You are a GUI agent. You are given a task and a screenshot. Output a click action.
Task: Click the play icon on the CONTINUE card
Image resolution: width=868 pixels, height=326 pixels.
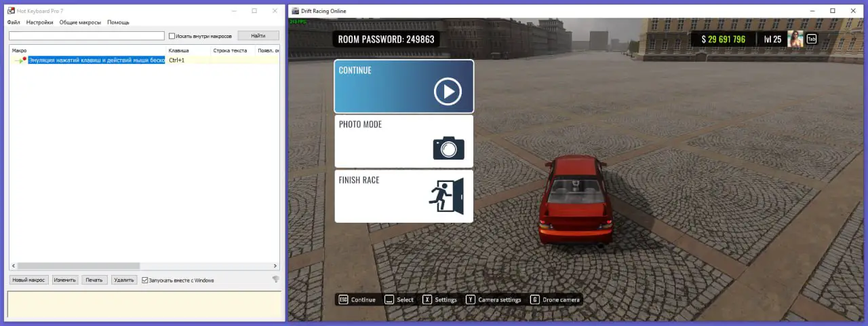point(448,92)
